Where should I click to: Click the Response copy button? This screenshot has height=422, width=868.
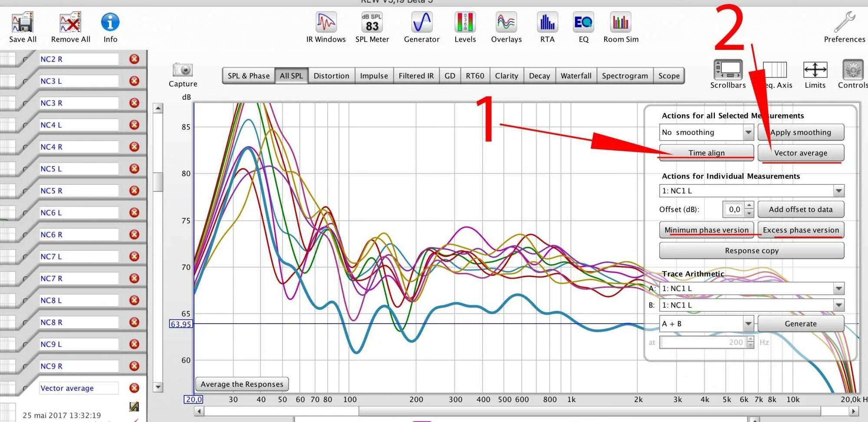[752, 251]
